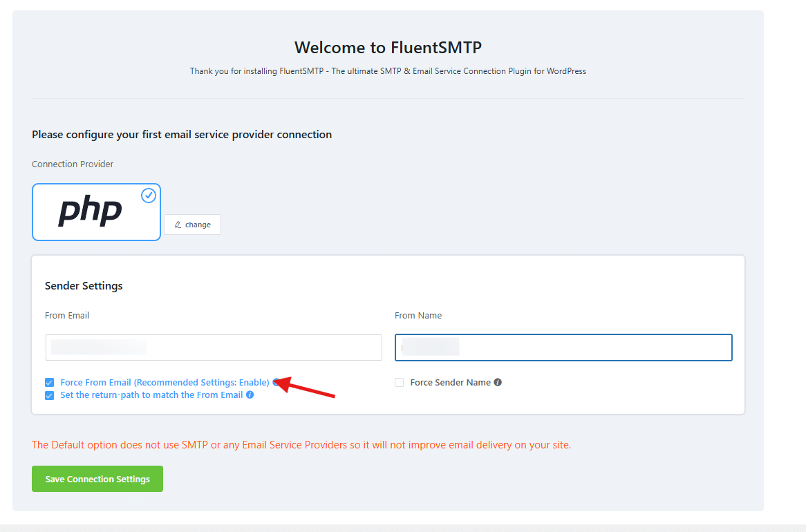Click the blue checkmark on the PHP card

[x=149, y=196]
